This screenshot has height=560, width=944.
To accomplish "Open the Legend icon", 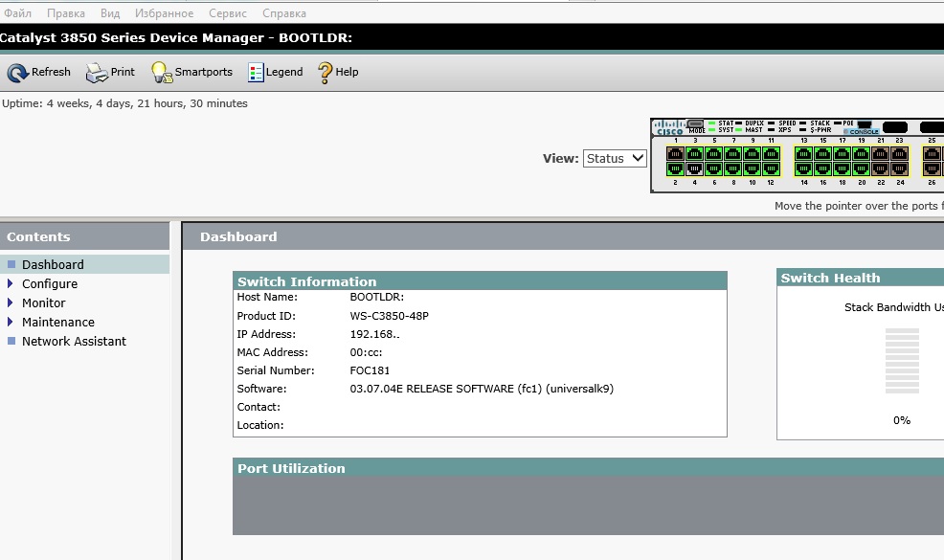I will [x=256, y=72].
